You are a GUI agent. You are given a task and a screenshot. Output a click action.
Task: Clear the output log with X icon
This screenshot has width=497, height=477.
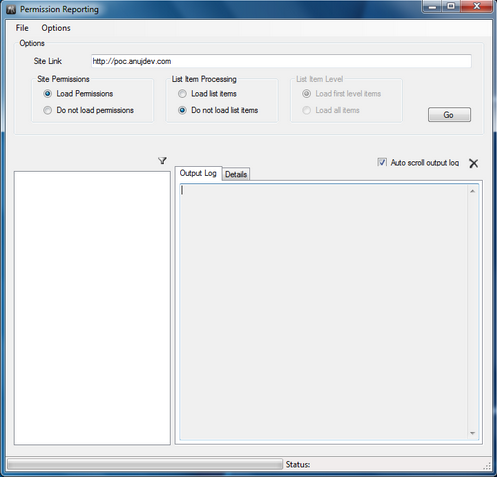pyautogui.click(x=473, y=163)
